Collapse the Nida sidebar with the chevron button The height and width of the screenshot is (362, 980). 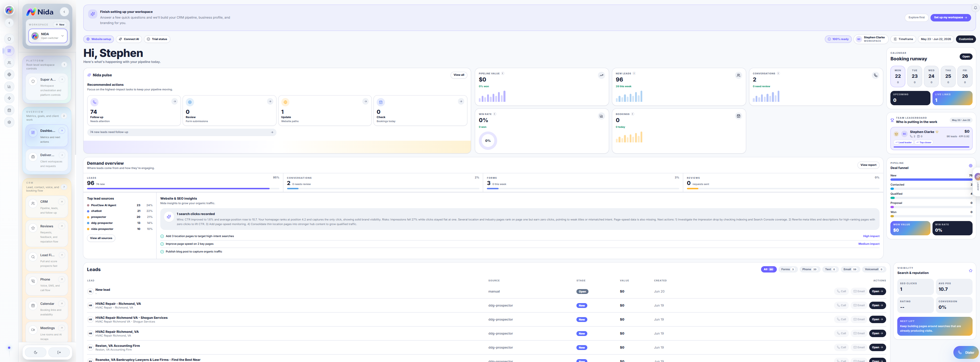coord(64,12)
